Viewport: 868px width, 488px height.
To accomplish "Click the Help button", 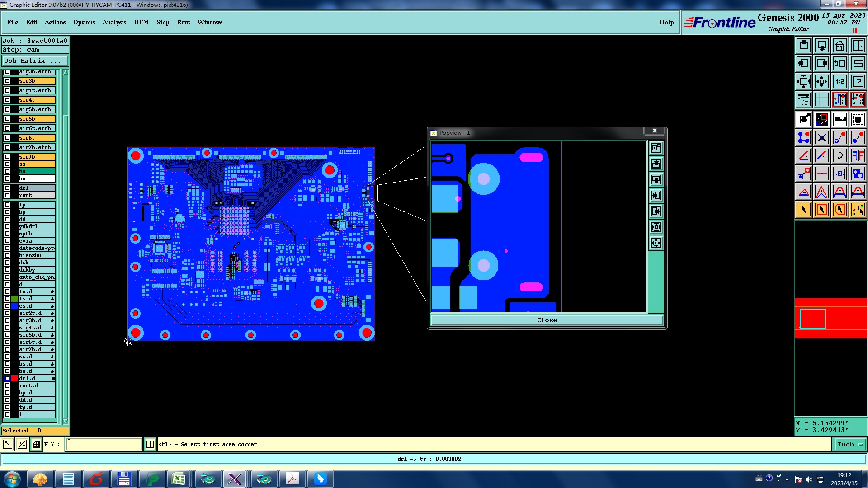I will (x=666, y=22).
